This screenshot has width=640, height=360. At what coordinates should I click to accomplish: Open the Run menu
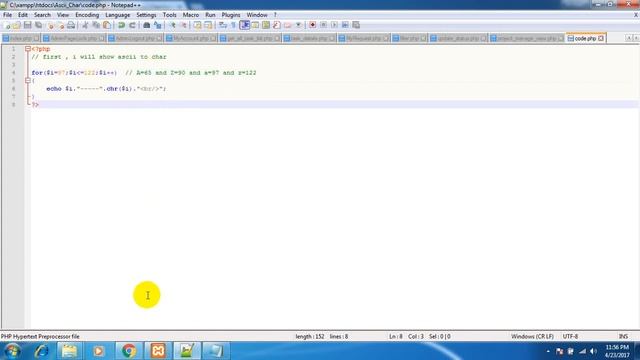pos(210,15)
